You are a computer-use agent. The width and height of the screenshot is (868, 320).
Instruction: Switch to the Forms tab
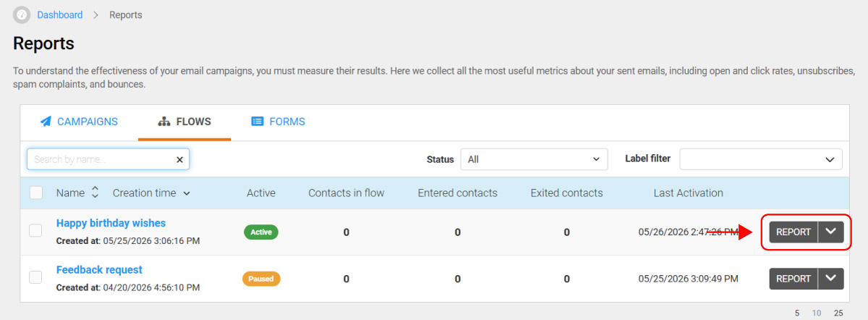point(278,122)
